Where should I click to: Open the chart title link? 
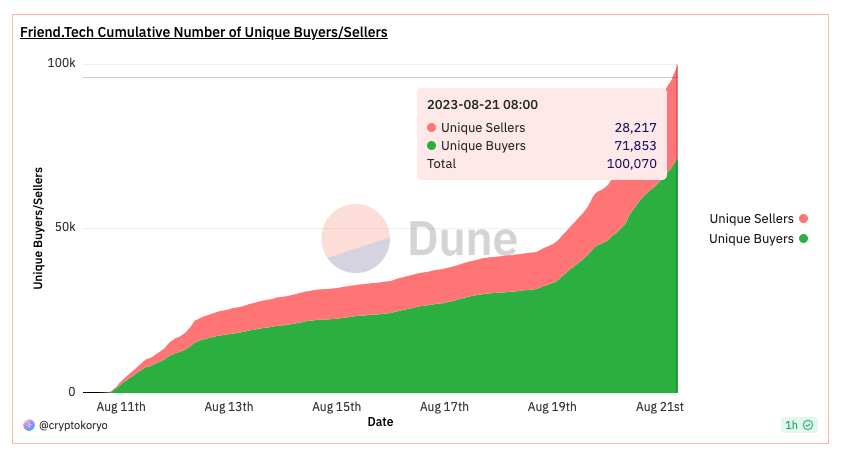(204, 32)
